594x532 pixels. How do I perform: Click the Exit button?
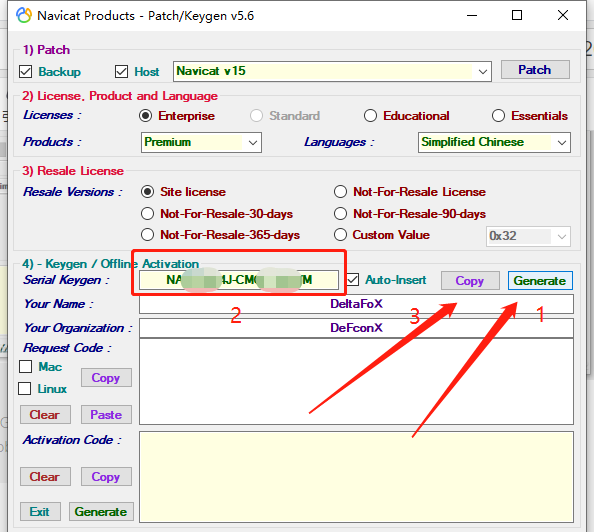[x=40, y=512]
